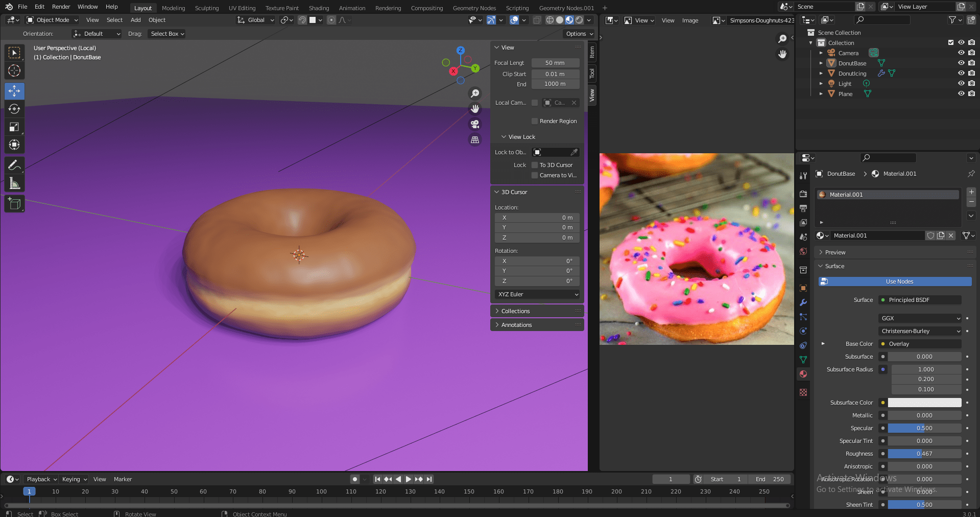
Task: Open the Render menu
Action: coord(61,7)
